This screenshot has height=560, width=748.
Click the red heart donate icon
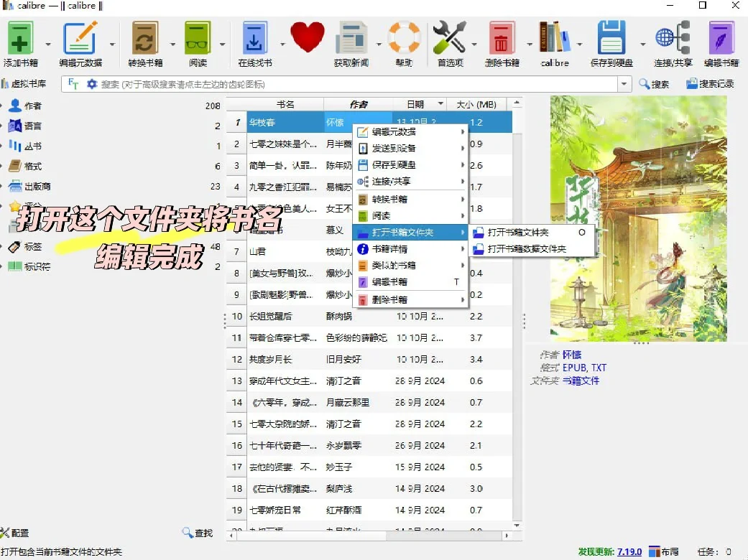[x=308, y=37]
